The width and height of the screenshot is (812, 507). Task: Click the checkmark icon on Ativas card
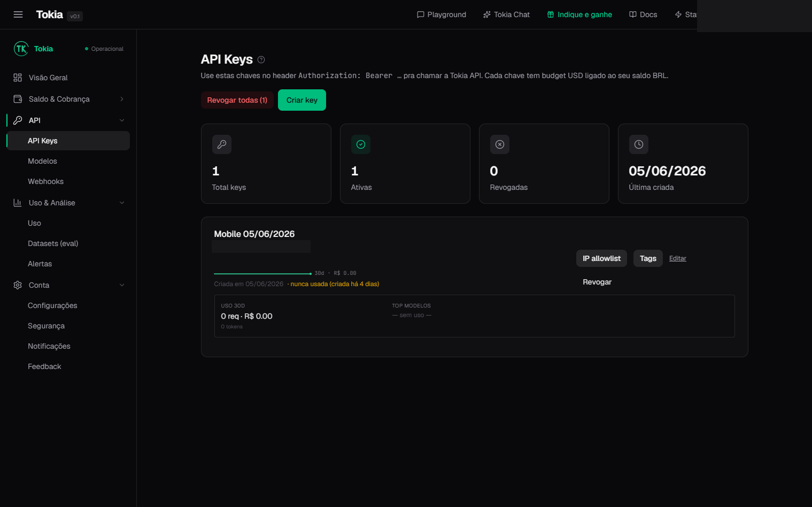(x=361, y=144)
